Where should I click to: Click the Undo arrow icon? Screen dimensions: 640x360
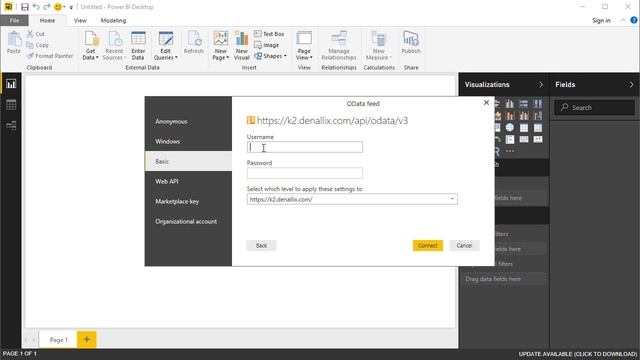tap(36, 7)
